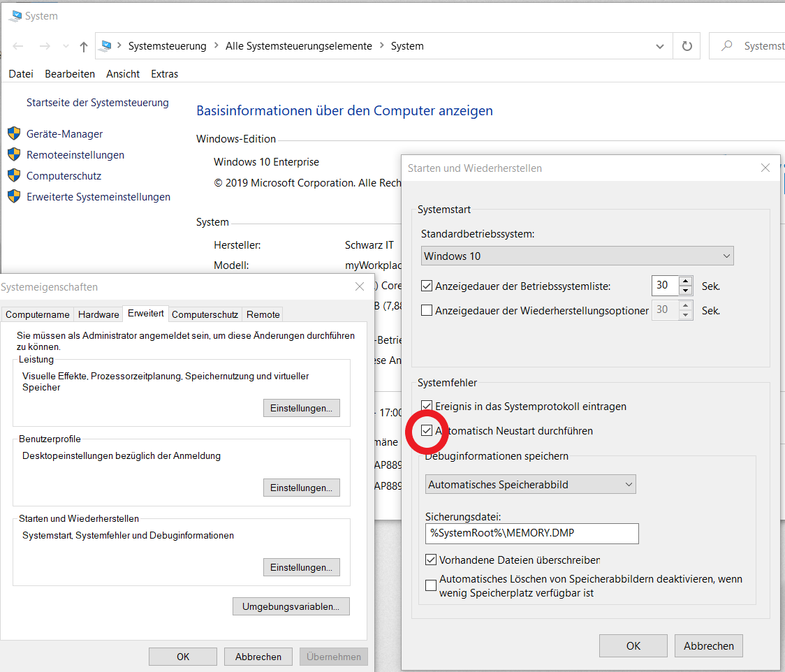The height and width of the screenshot is (672, 785).
Task: Click Alle Systemsteuerungselemente breadcrumb
Action: tap(299, 46)
